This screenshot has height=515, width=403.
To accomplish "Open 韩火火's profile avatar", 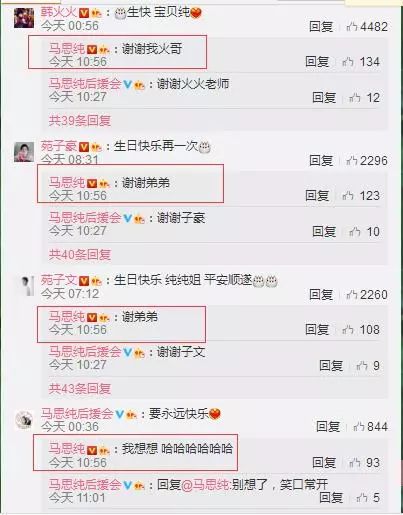I will (24, 18).
